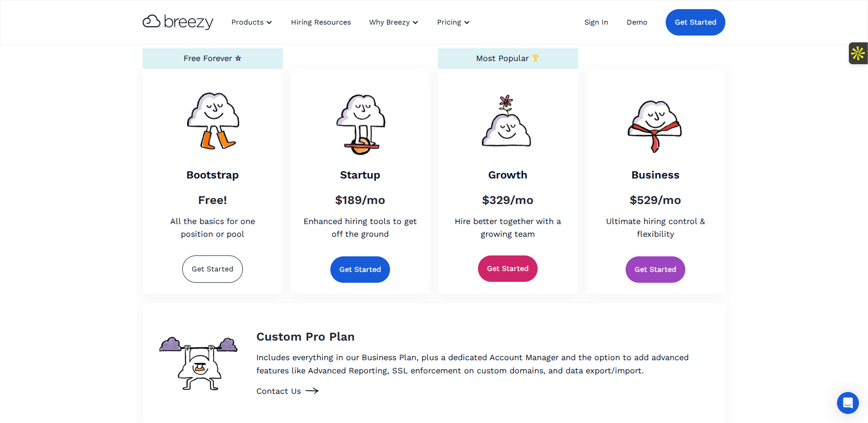Click the Sign In link
This screenshot has height=423, width=868.
click(x=596, y=22)
